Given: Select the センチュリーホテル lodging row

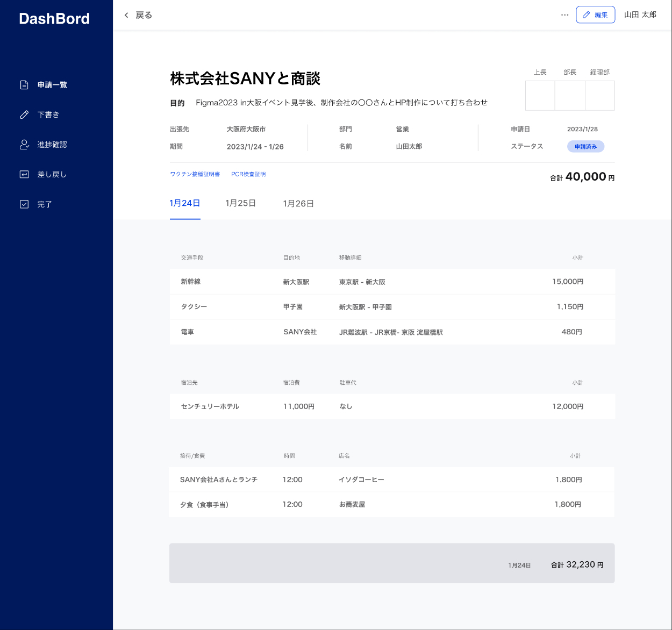Looking at the screenshot, I should pyautogui.click(x=392, y=406).
